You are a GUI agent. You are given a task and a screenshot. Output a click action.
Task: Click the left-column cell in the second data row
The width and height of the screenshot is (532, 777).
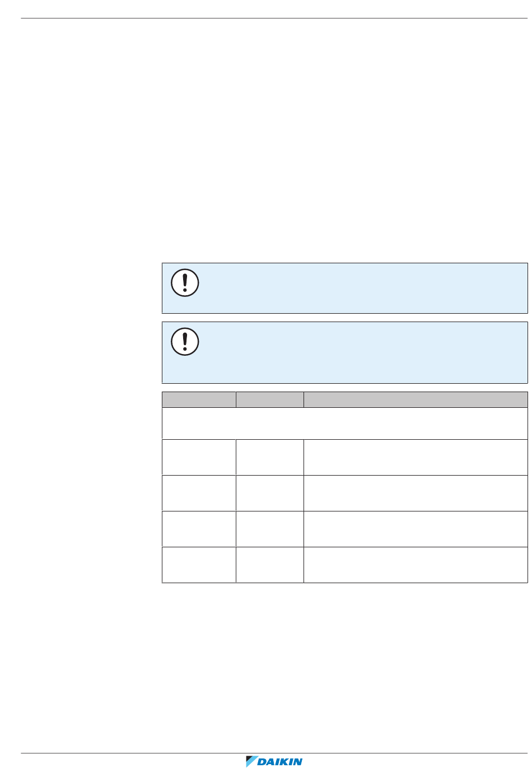(199, 493)
